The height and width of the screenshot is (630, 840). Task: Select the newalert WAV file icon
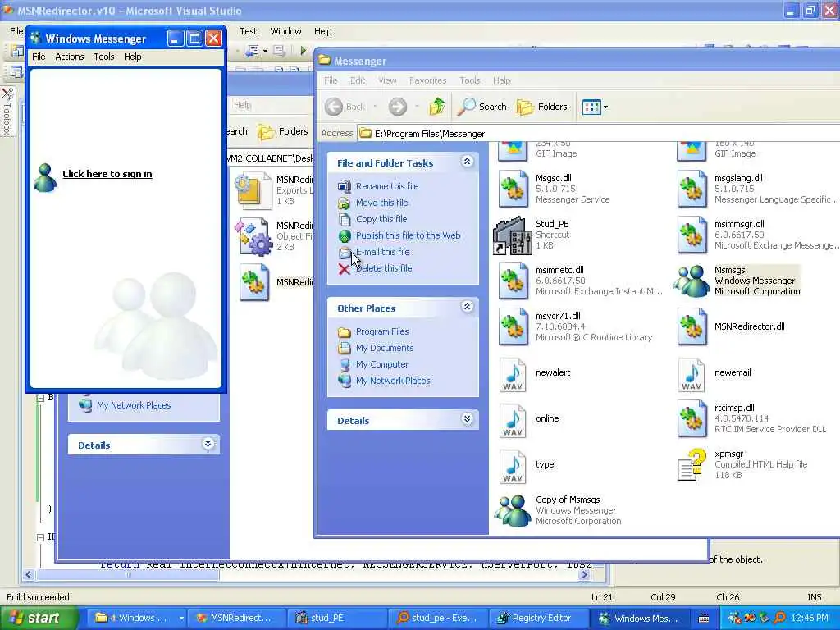514,373
